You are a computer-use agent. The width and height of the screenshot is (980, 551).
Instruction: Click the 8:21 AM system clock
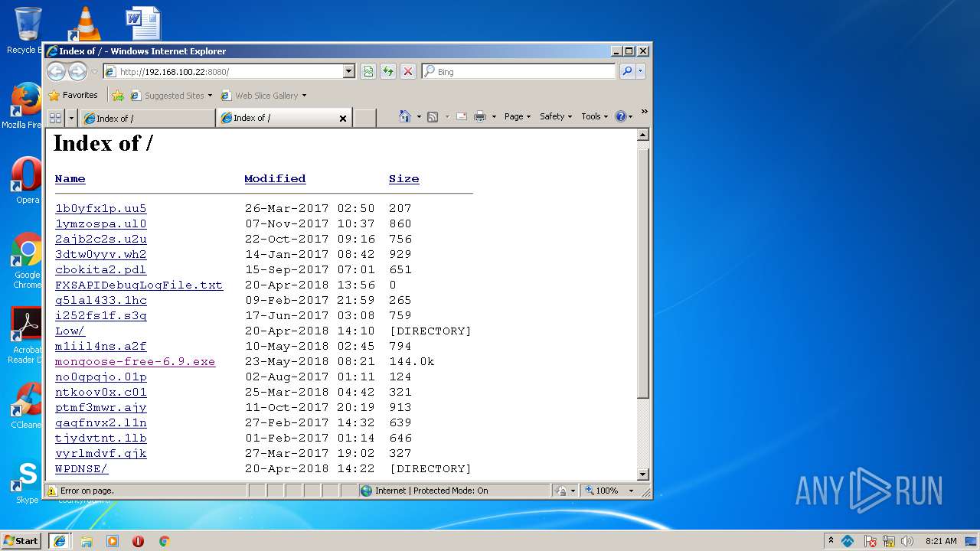point(941,541)
